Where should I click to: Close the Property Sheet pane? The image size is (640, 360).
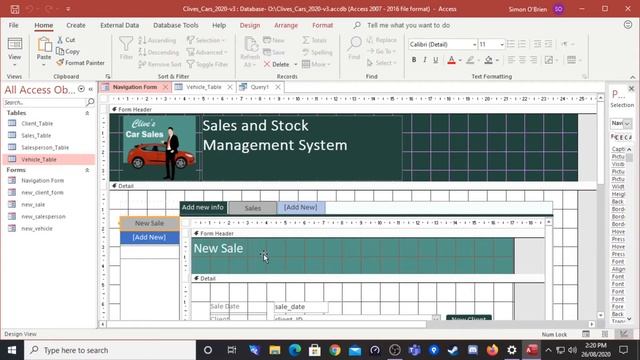click(631, 89)
